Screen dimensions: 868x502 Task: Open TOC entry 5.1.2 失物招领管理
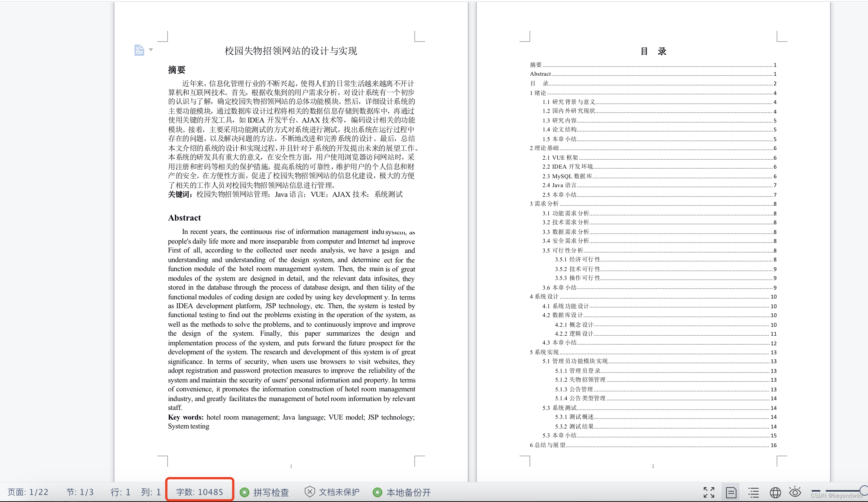point(580,380)
